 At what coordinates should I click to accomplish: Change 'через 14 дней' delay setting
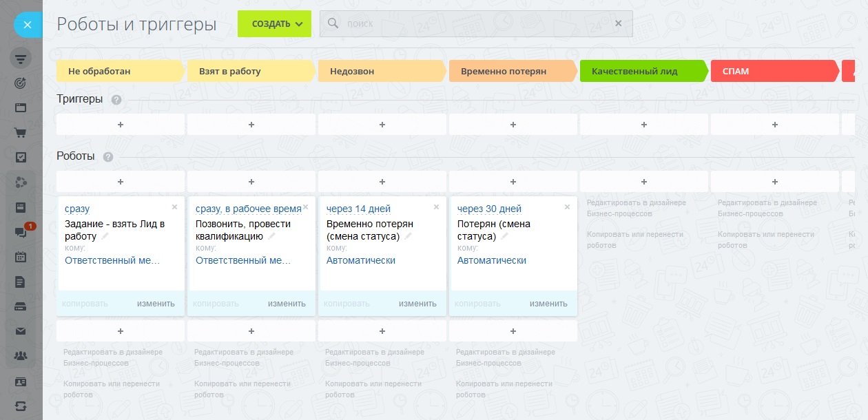click(x=358, y=209)
